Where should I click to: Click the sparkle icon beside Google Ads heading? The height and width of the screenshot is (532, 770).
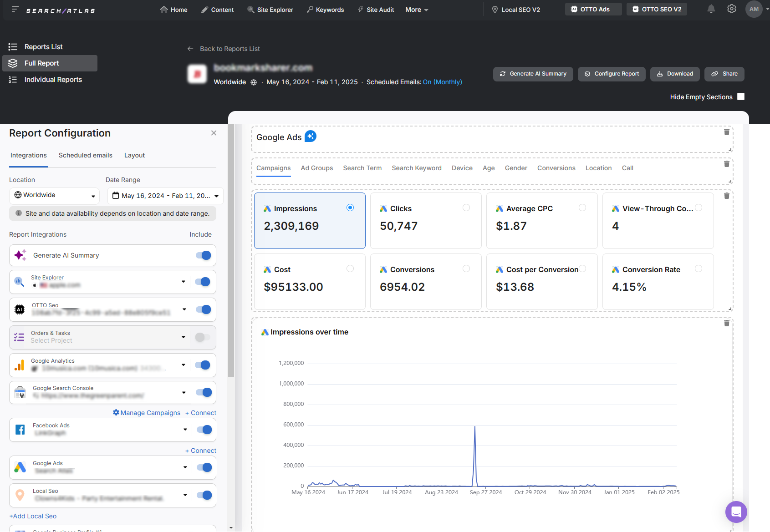311,136
